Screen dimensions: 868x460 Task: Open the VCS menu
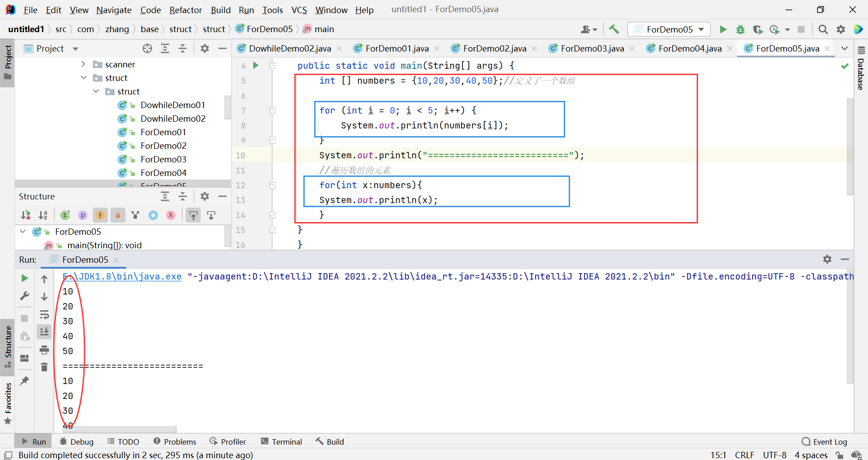299,10
